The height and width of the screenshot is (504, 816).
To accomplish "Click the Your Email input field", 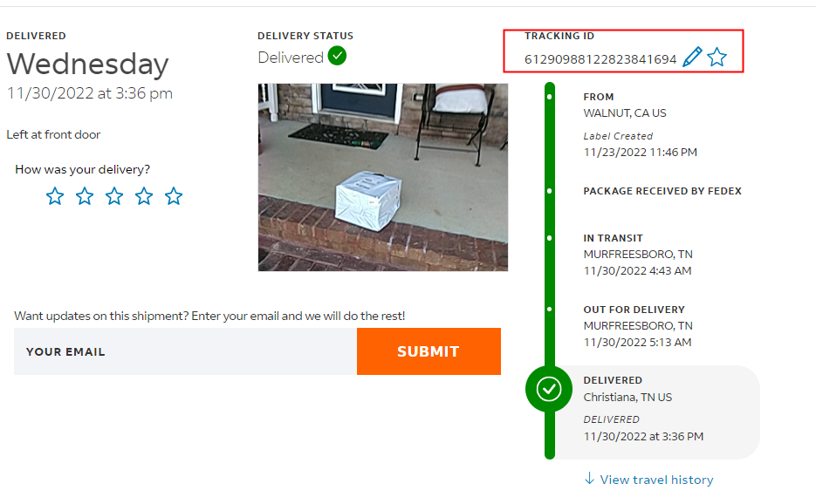I will [x=185, y=351].
